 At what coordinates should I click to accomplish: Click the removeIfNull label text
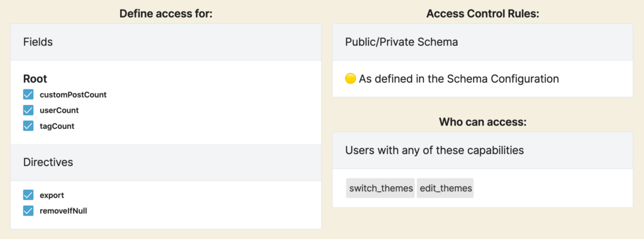pos(64,211)
